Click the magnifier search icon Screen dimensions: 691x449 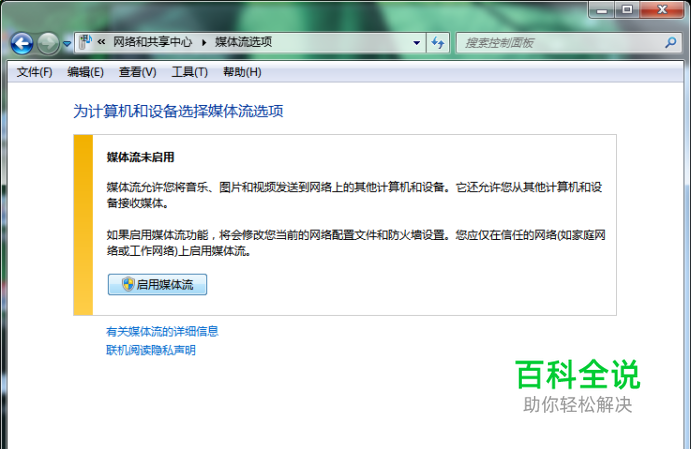671,43
